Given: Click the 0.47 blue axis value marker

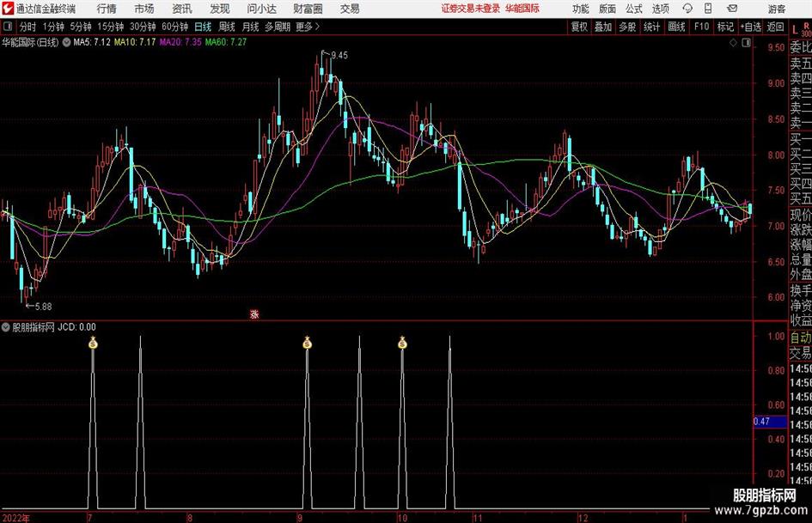Looking at the screenshot, I should click(x=770, y=422).
